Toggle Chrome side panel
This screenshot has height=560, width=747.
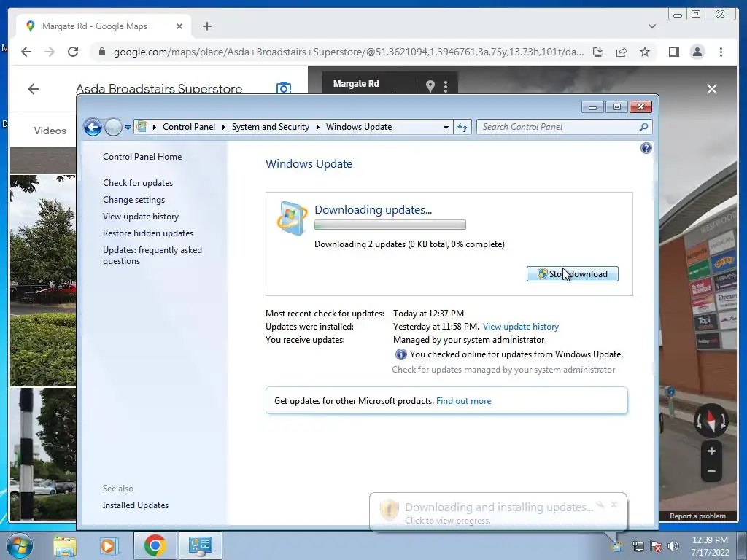[x=673, y=52]
